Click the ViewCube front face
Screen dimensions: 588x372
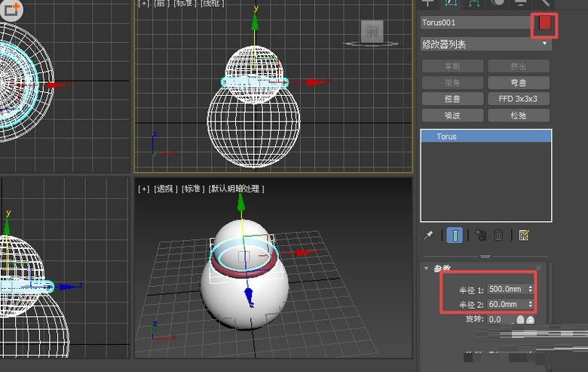tap(373, 31)
